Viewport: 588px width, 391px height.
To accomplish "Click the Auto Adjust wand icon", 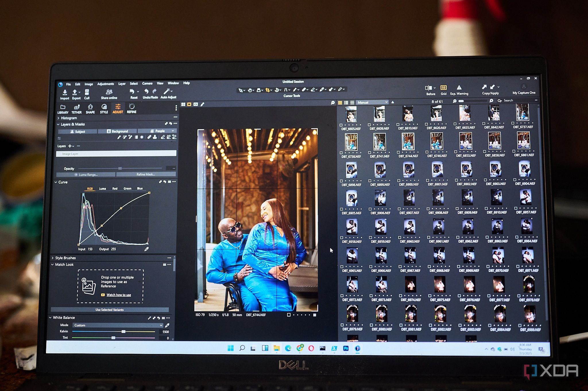I will click(x=167, y=92).
